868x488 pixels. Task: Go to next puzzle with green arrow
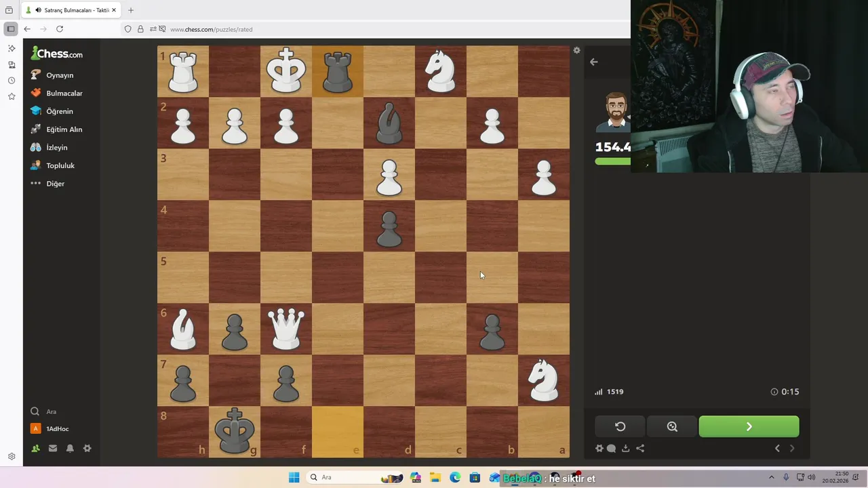pos(749,426)
